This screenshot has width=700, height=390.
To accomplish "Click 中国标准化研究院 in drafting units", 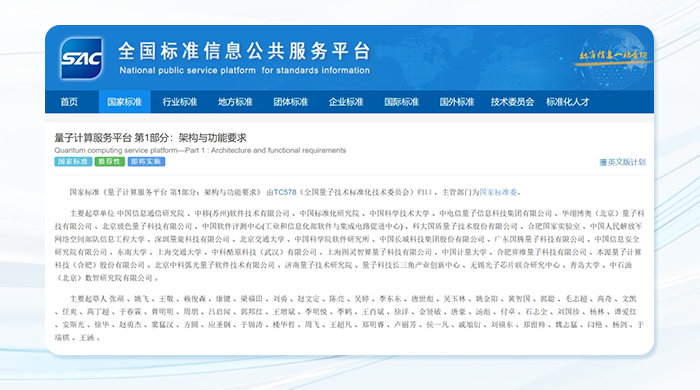I will (x=329, y=213).
